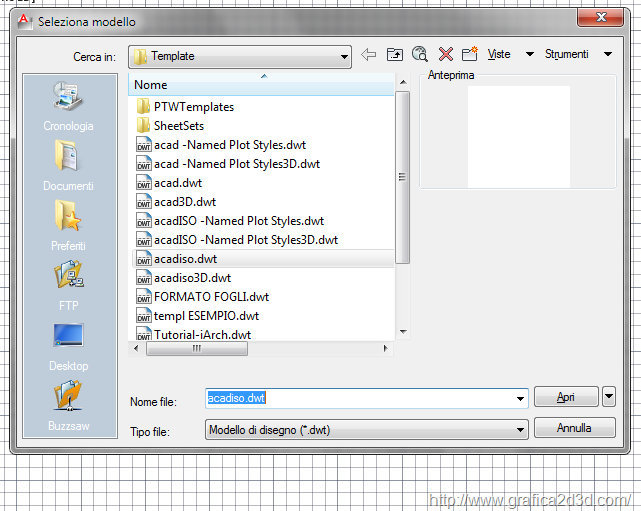Expand the arrow next to the Apri button
This screenshot has width=641, height=511.
(x=610, y=397)
